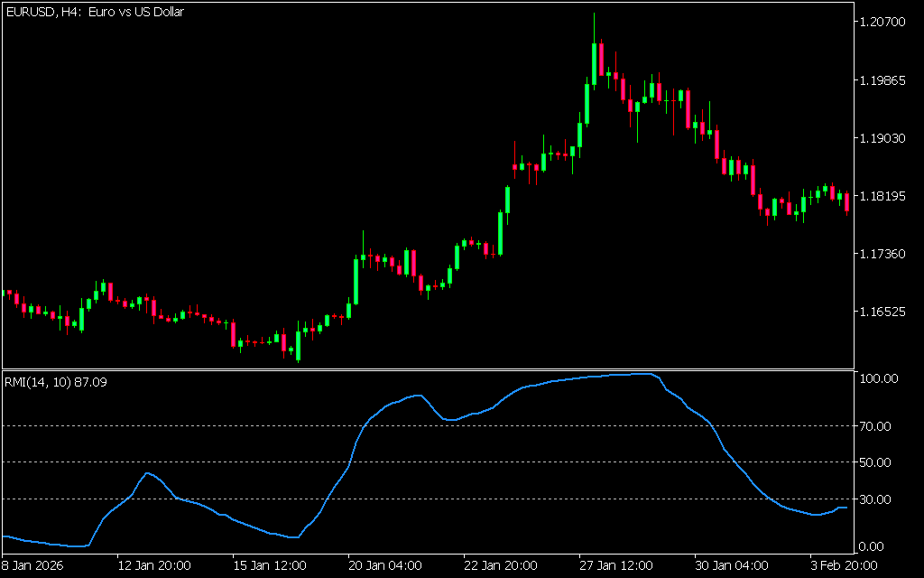Select the 1.16525 price axis label
This screenshot has height=578, width=924.
click(882, 312)
